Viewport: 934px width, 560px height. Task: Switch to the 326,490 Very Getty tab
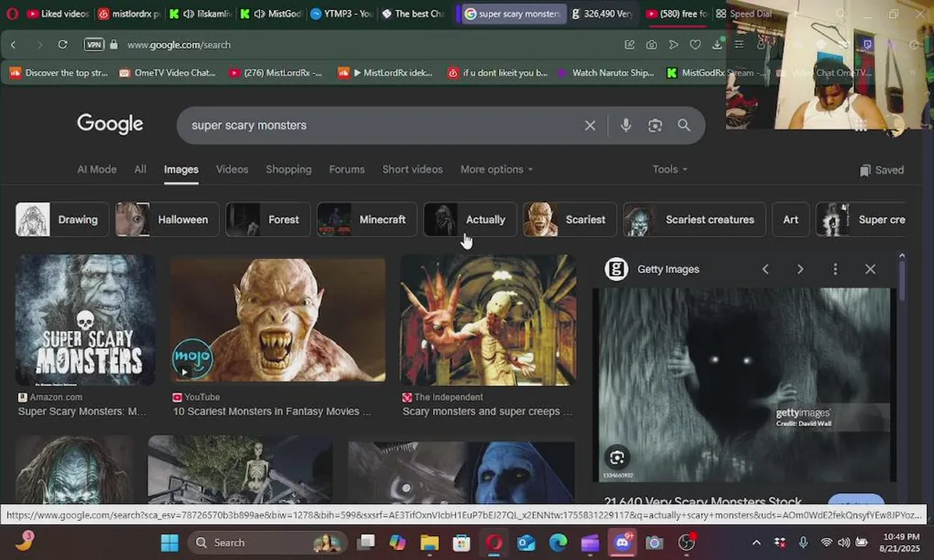pos(602,13)
